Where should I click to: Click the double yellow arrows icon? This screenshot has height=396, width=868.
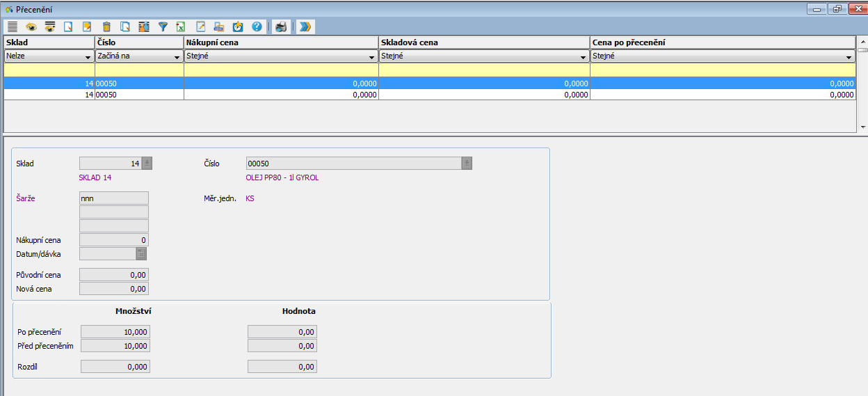point(305,27)
